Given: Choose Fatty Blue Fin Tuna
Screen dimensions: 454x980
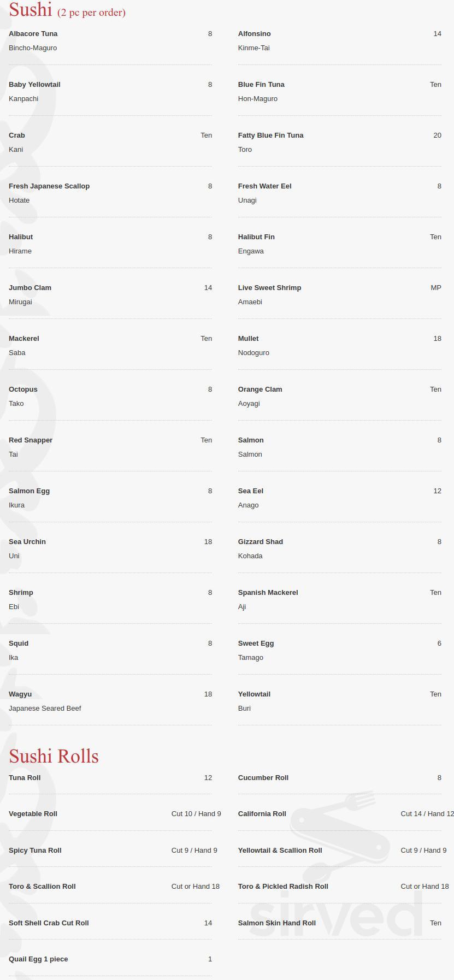Looking at the screenshot, I should click(271, 135).
